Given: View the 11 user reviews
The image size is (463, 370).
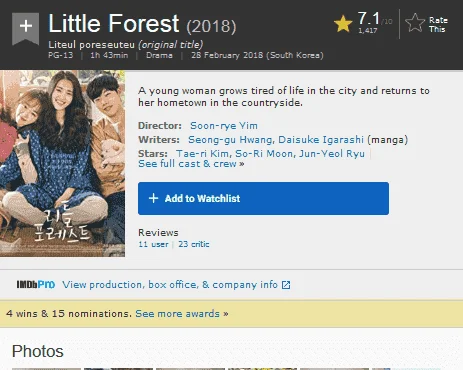Looking at the screenshot, I should (153, 244).
